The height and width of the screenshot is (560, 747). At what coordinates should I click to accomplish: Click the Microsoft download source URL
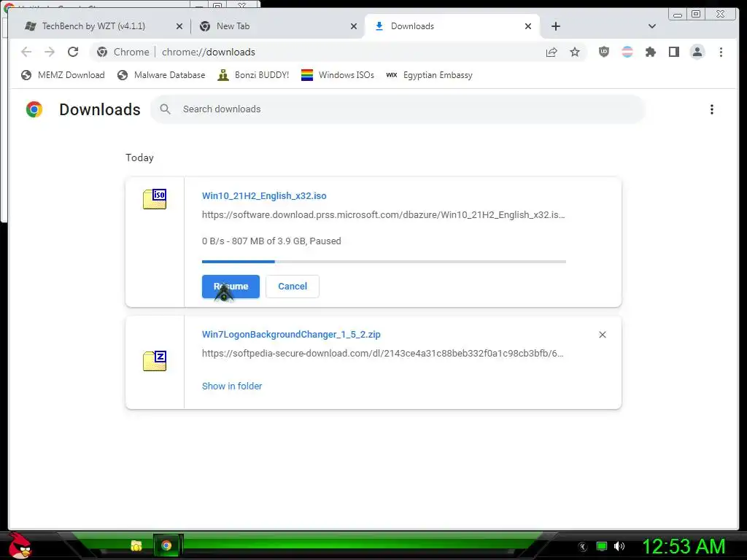click(384, 215)
